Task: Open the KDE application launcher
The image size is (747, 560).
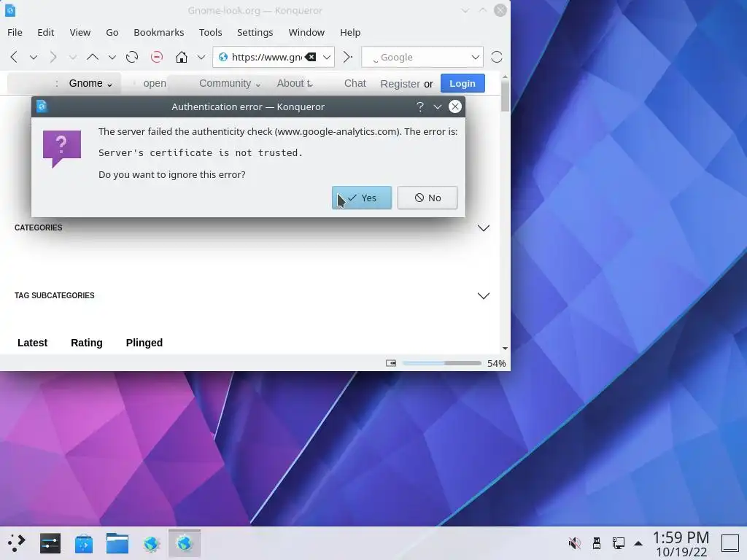Action: pyautogui.click(x=17, y=542)
